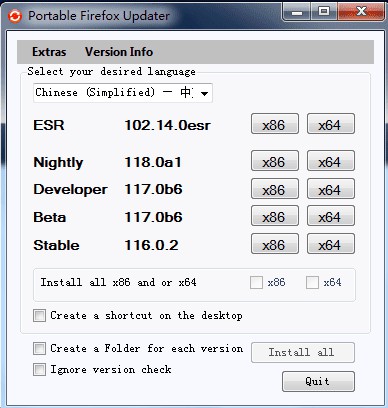This screenshot has height=408, width=388.
Task: Download ESR 102.14.0esr x86 build
Action: point(275,124)
